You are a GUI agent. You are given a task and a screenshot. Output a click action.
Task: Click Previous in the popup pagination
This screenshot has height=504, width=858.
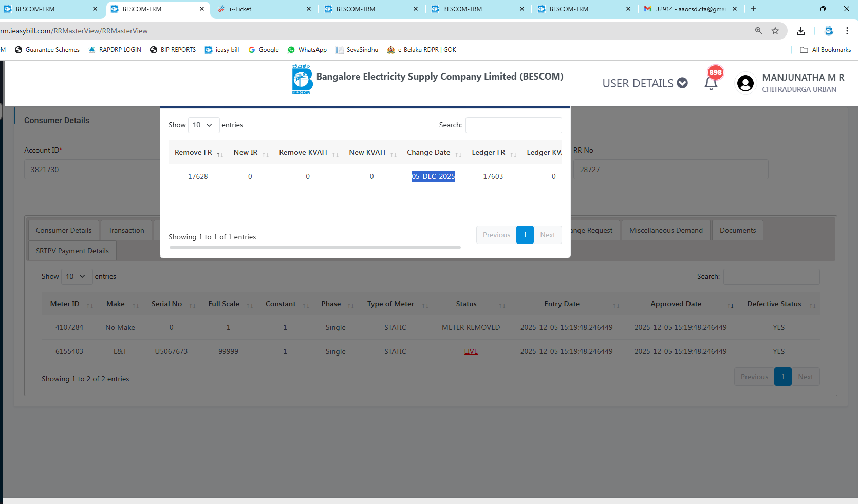point(496,235)
